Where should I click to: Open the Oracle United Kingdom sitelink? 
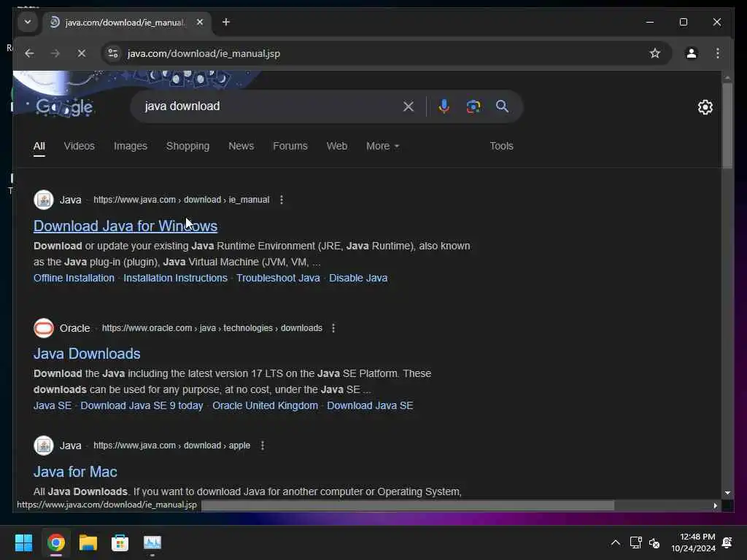point(265,405)
